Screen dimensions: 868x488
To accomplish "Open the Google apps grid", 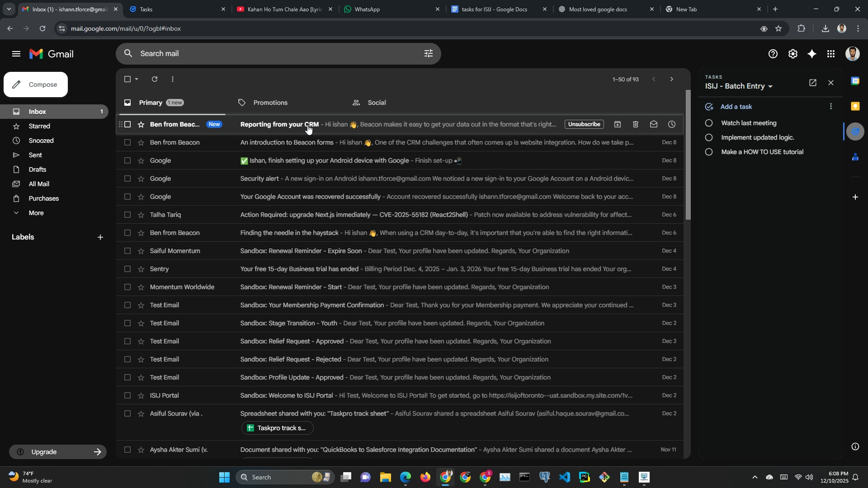I will (831, 54).
